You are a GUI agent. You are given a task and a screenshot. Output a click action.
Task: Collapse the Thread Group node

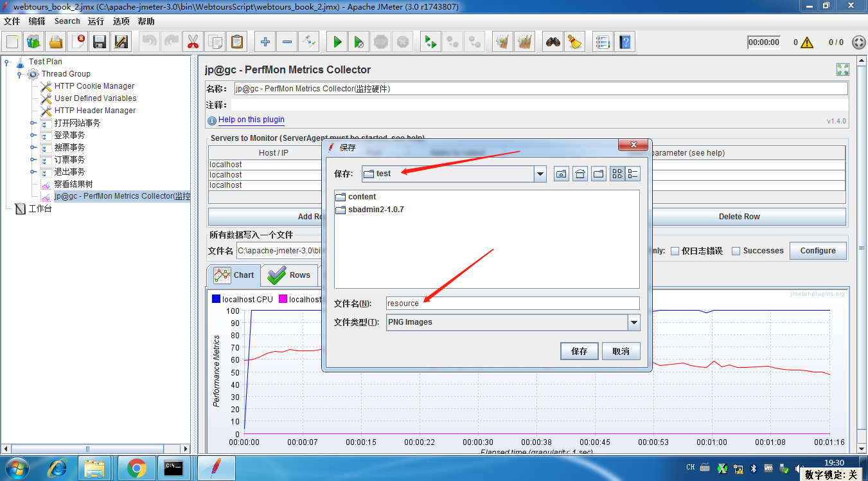[19, 74]
